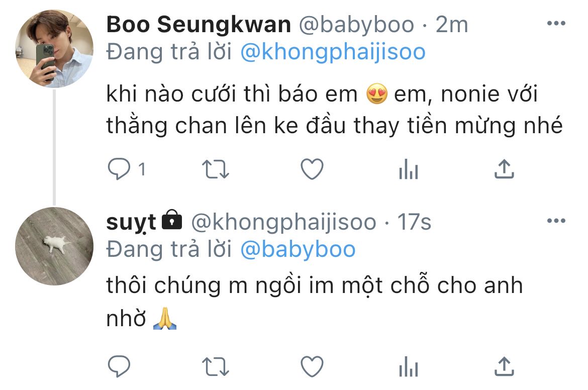
Task: Share Boo Seungkwan's tweet
Action: click(504, 169)
